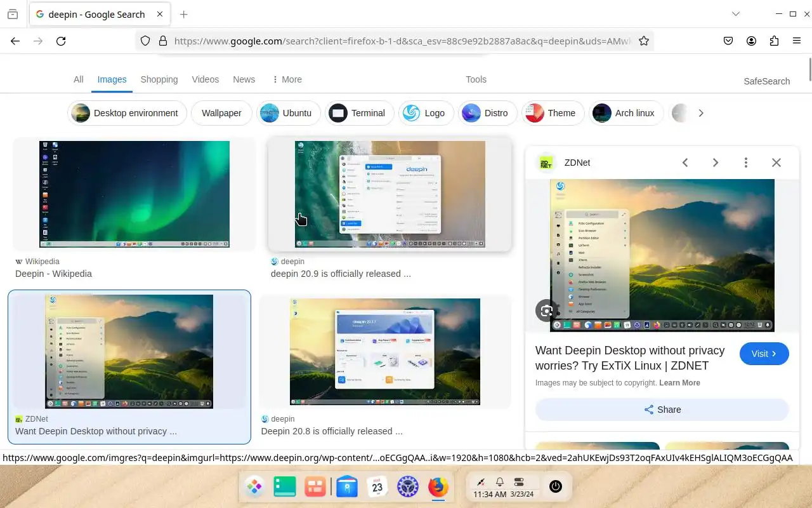Reload the Google search page
Screen dimensions: 812x508
[61, 41]
